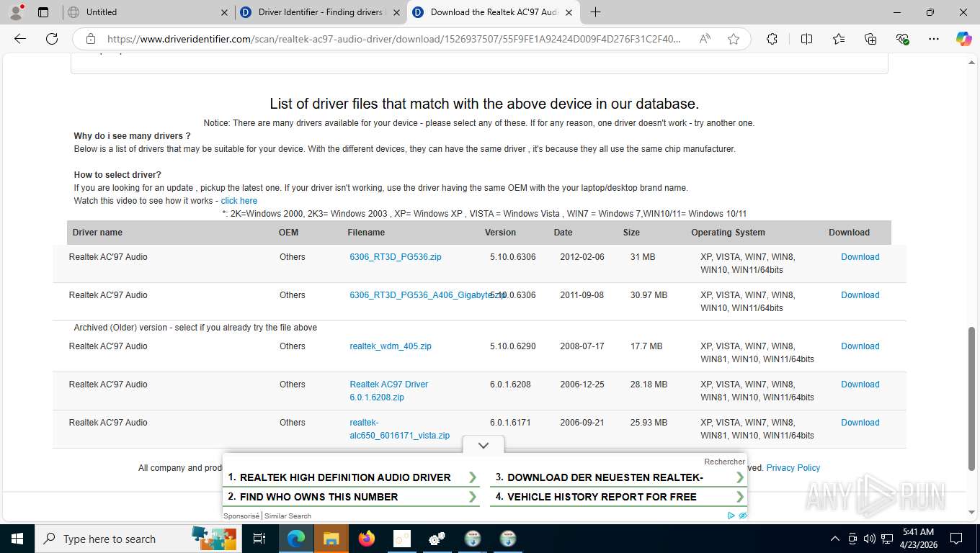The height and width of the screenshot is (553, 980).
Task: Open the Privacy Policy link
Action: coord(793,468)
